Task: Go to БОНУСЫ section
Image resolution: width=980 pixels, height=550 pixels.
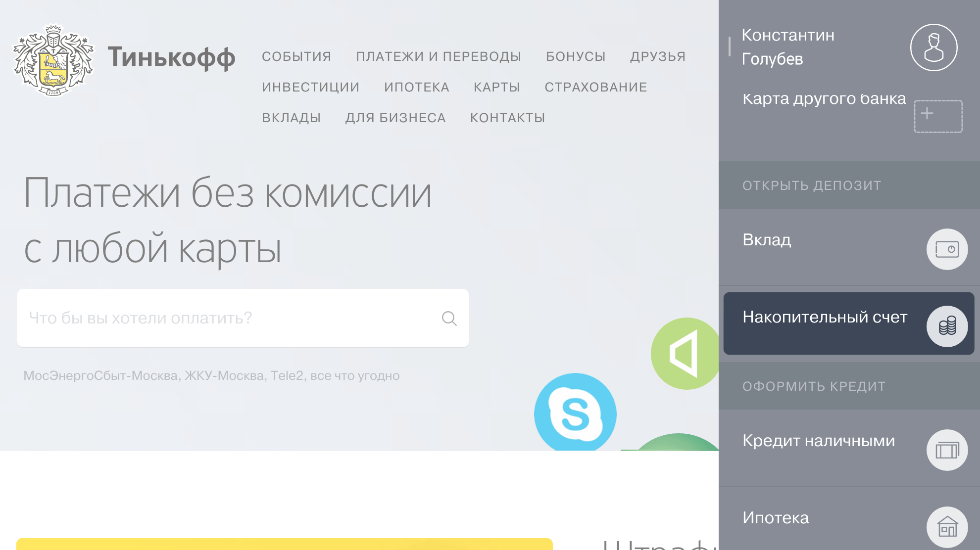Action: [576, 56]
